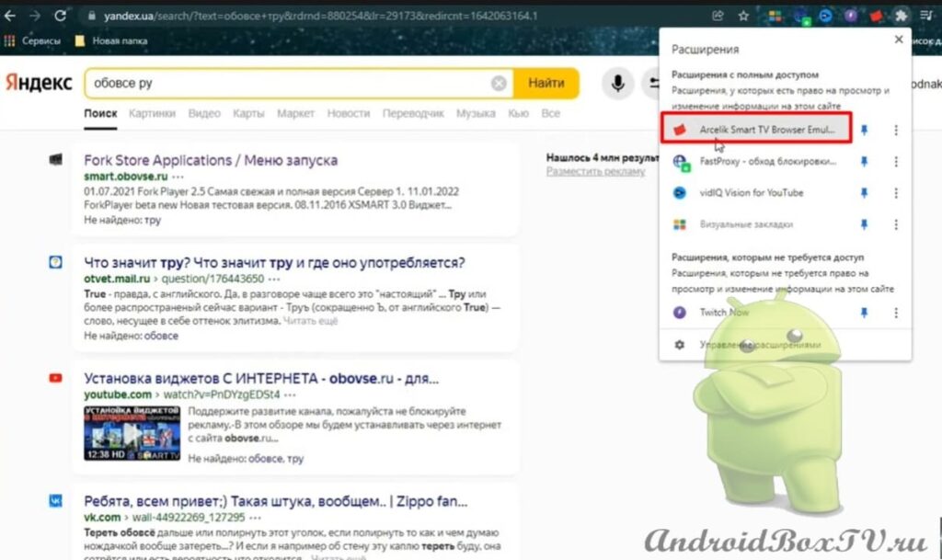Open the Сервисы apps grid in bookmarks bar
This screenshot has width=942, height=560.
click(33, 40)
